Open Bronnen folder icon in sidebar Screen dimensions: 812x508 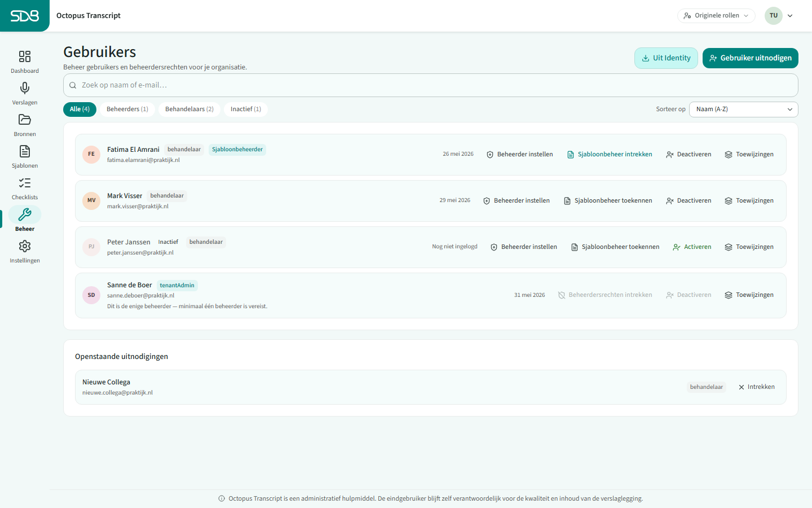click(x=25, y=120)
